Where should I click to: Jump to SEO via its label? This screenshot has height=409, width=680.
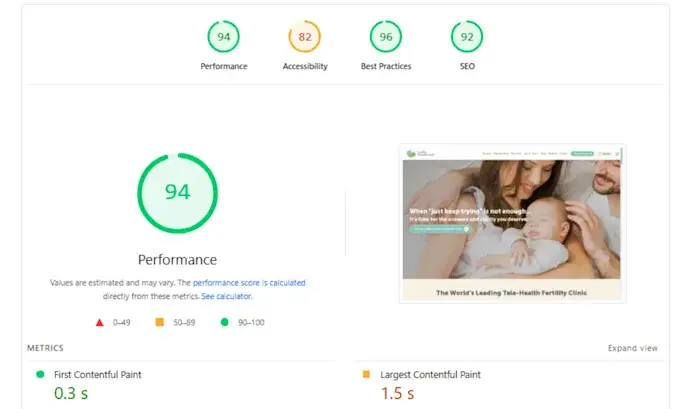click(467, 66)
